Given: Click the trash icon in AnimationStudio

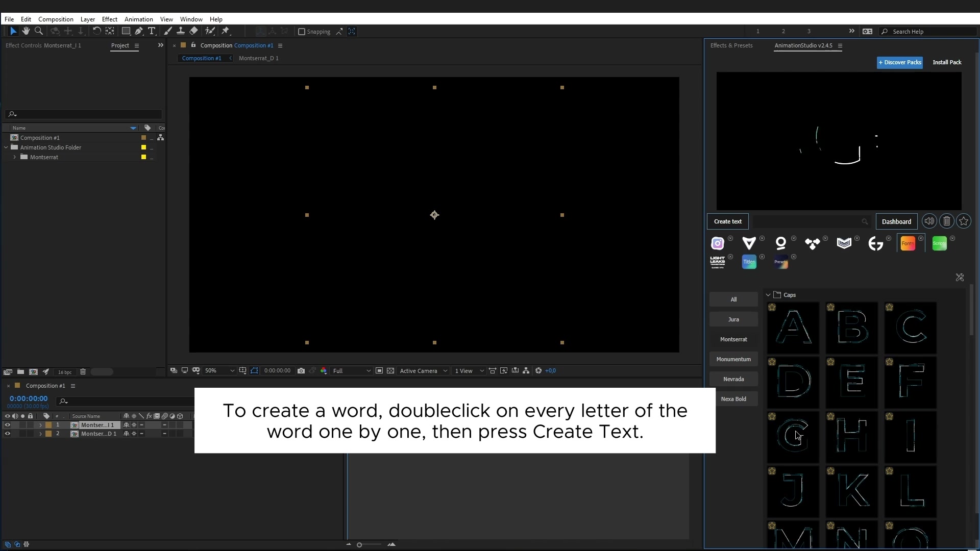Looking at the screenshot, I should [x=947, y=221].
